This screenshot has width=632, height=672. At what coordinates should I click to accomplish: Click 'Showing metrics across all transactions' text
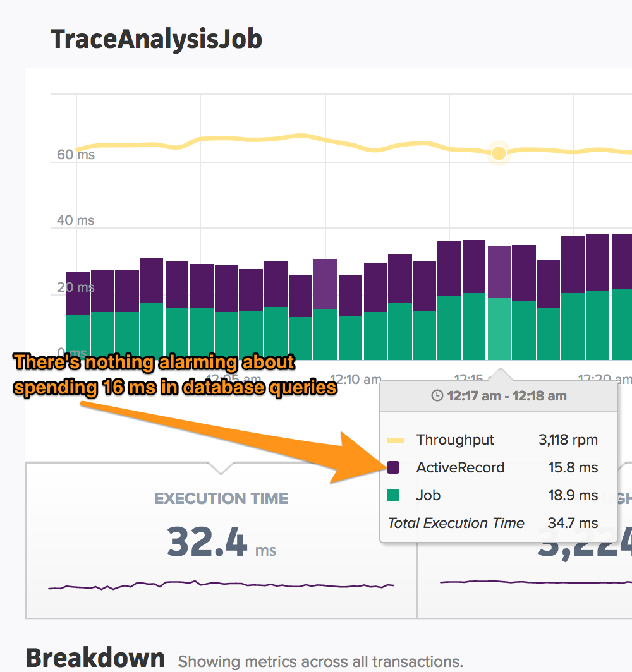(x=320, y=661)
